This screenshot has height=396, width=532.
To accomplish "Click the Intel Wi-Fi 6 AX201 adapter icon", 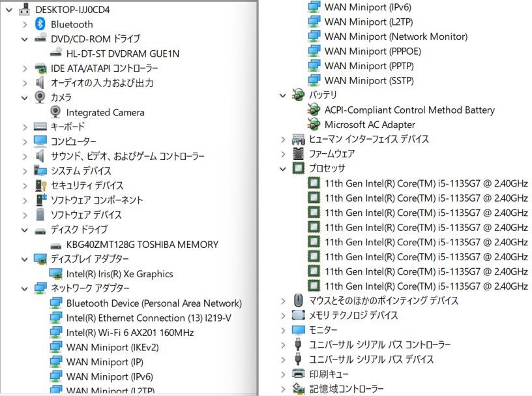I will [x=55, y=332].
